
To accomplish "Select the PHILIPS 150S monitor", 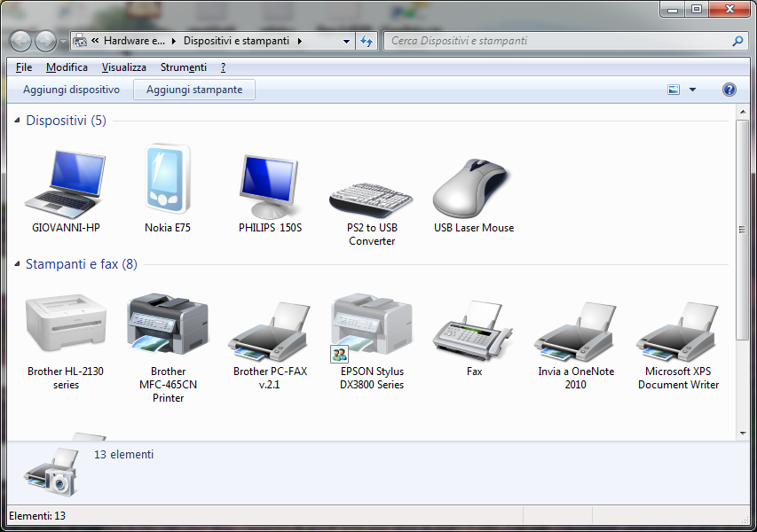I will 268,182.
